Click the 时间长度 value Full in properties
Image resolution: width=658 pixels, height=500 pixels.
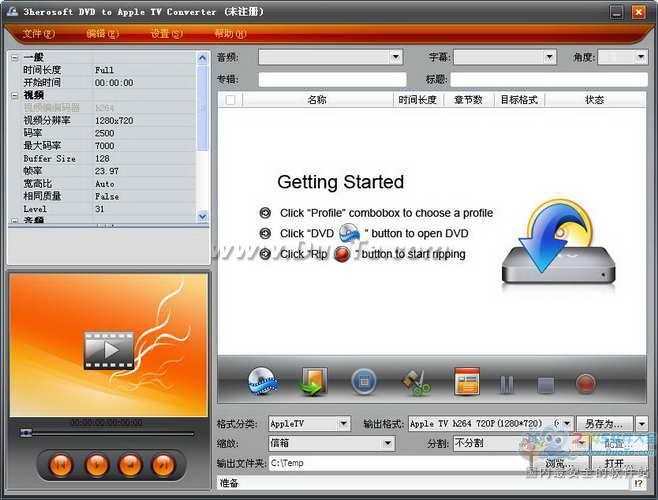click(104, 70)
